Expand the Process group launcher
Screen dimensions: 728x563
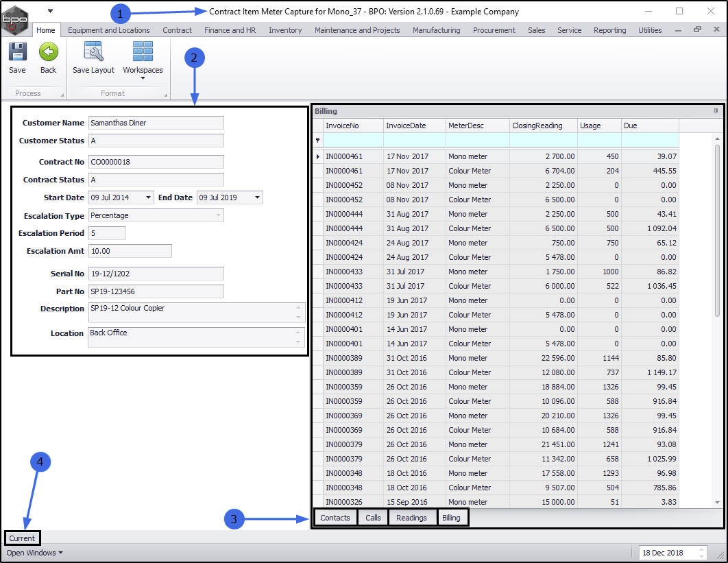(62, 95)
